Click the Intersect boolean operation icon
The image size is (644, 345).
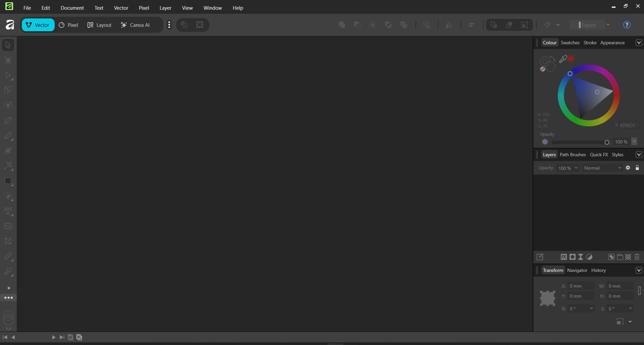pos(373,25)
